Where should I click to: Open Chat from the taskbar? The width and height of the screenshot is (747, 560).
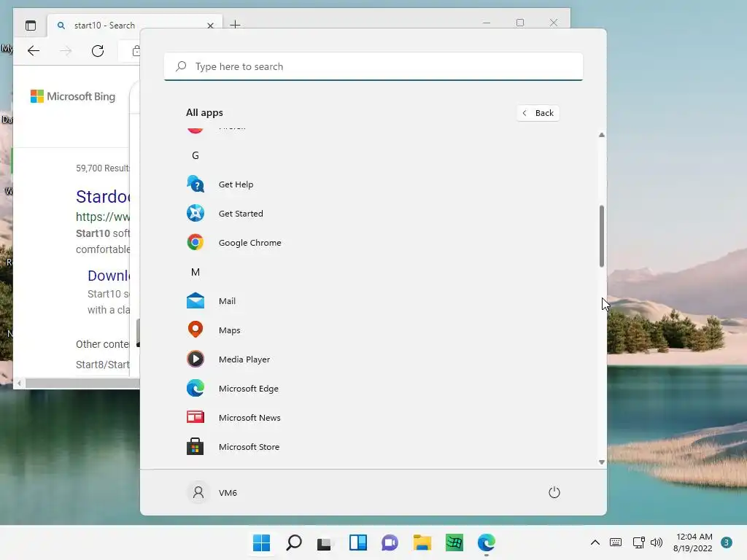coord(390,542)
